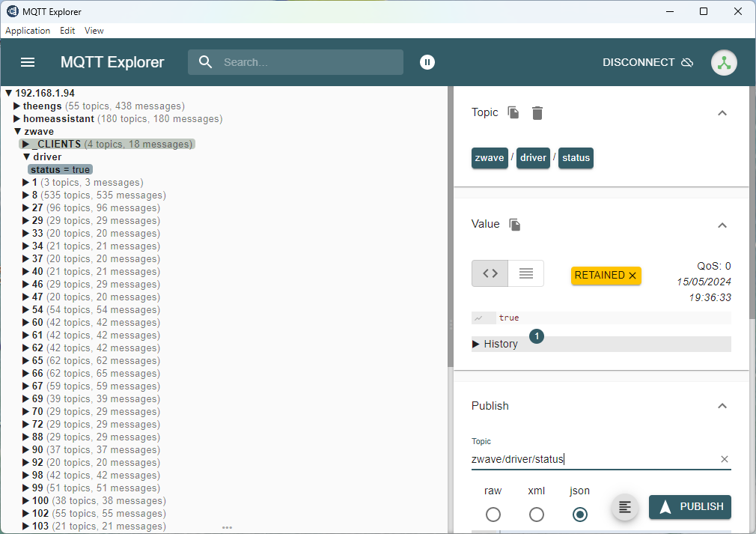Click the format JSON align icon button
Viewport: 756px width, 534px height.
coord(625,507)
